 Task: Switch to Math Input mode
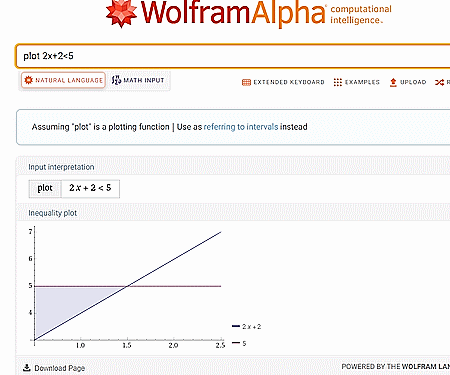pos(138,80)
